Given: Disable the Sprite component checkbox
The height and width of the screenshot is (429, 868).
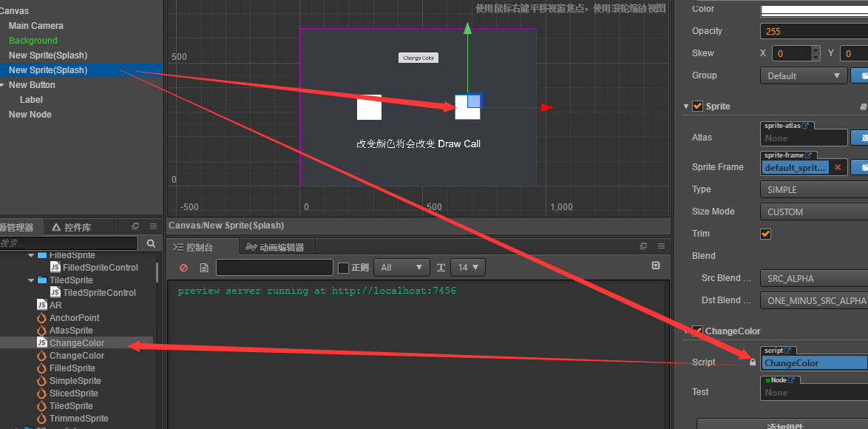Looking at the screenshot, I should coord(697,106).
